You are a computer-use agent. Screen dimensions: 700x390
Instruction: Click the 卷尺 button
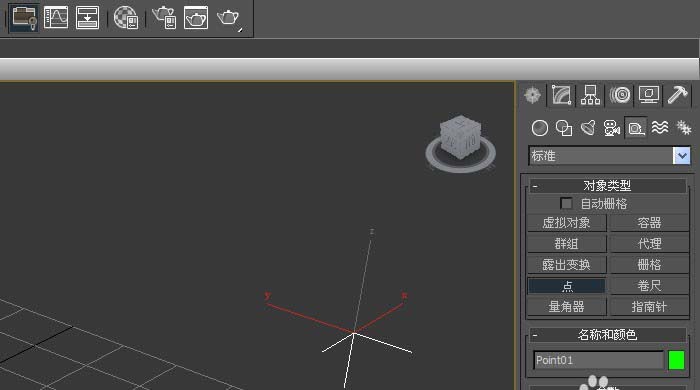(649, 286)
